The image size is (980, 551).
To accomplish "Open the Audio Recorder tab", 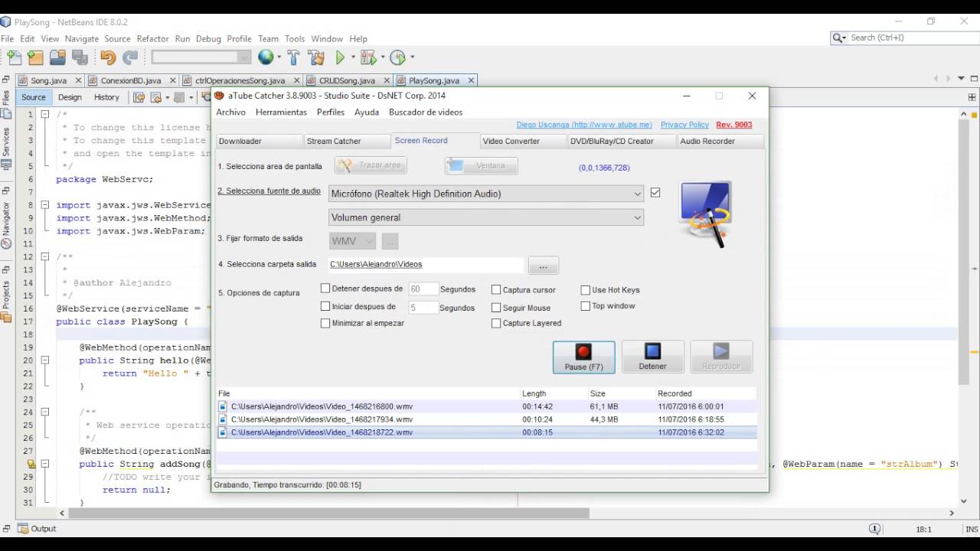I will click(x=720, y=141).
